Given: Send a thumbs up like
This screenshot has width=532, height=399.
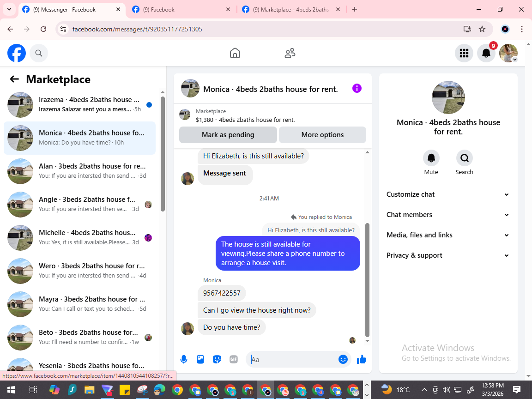Looking at the screenshot, I should [362, 359].
